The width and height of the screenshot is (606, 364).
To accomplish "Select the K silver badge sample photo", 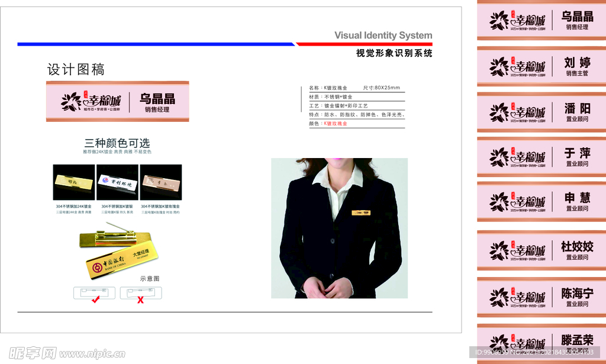I will tap(118, 182).
